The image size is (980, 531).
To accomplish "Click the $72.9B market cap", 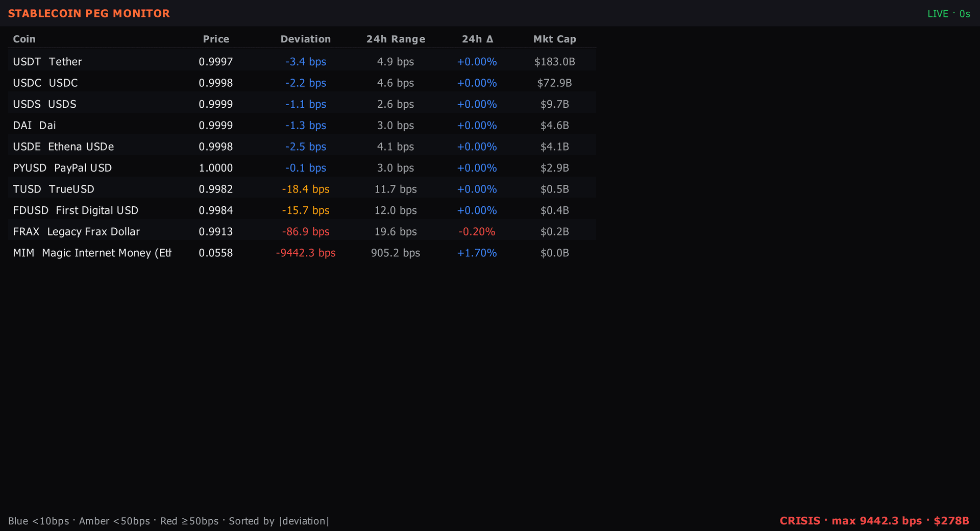I will 555,83.
